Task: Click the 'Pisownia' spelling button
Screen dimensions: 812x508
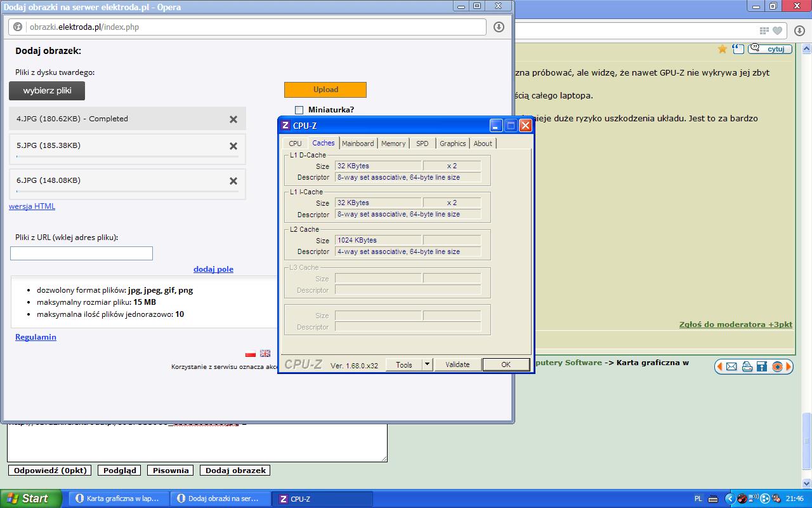Action: pyautogui.click(x=171, y=471)
